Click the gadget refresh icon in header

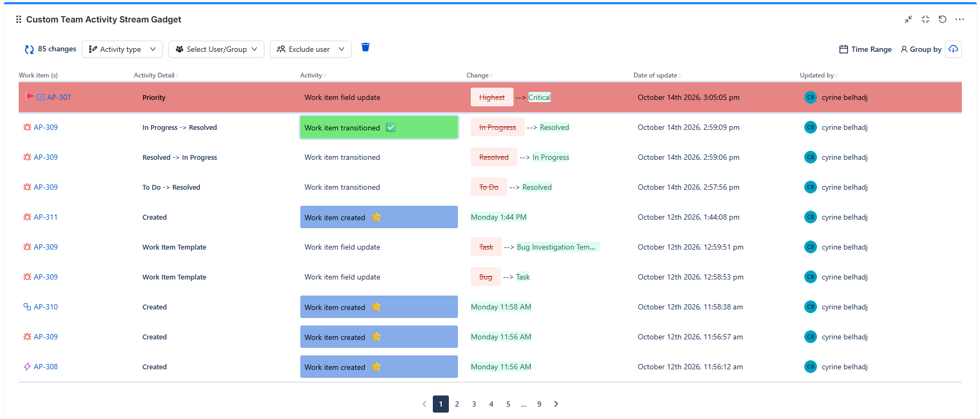coord(943,19)
